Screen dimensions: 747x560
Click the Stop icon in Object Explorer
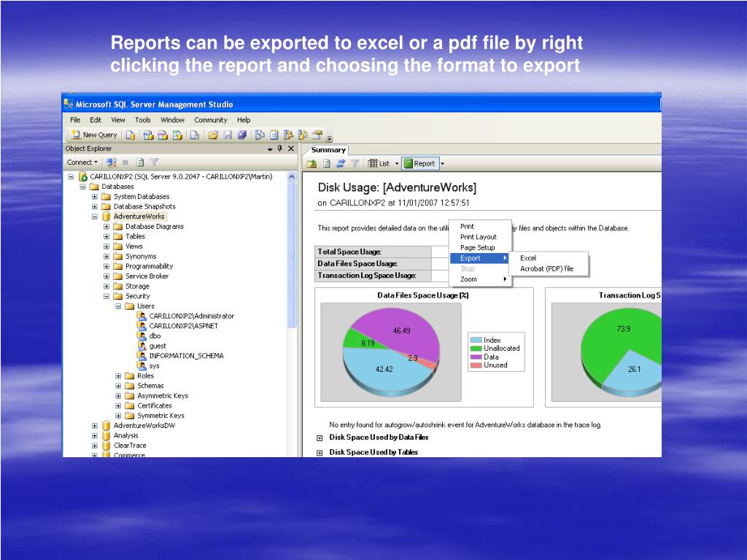pyautogui.click(x=125, y=163)
